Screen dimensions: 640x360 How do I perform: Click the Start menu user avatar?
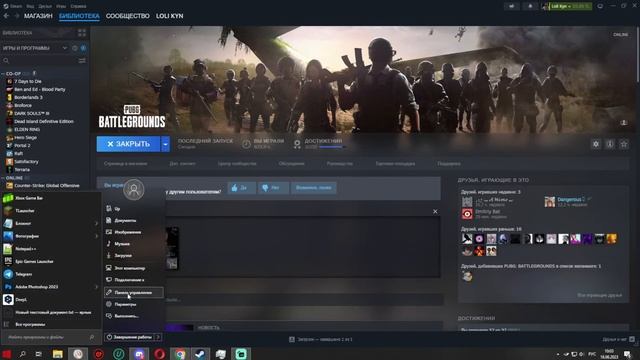(x=134, y=189)
